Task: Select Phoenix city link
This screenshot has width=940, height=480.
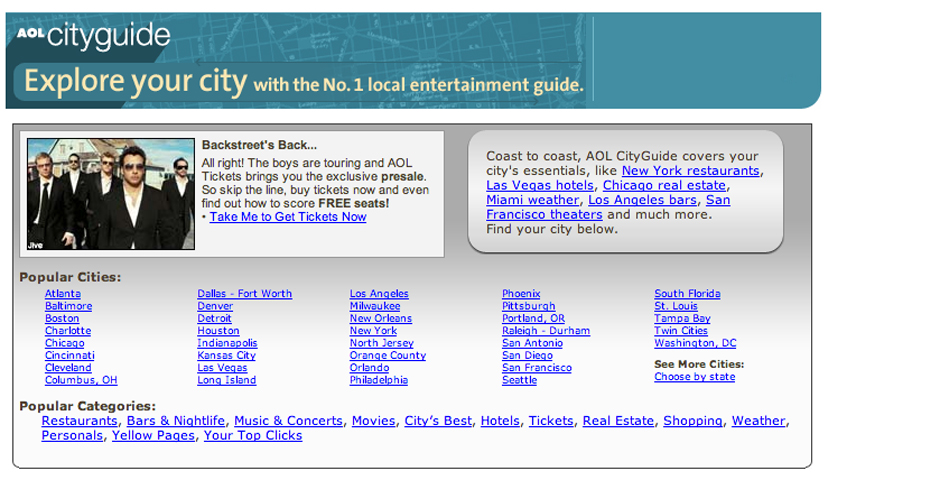Action: coord(521,294)
